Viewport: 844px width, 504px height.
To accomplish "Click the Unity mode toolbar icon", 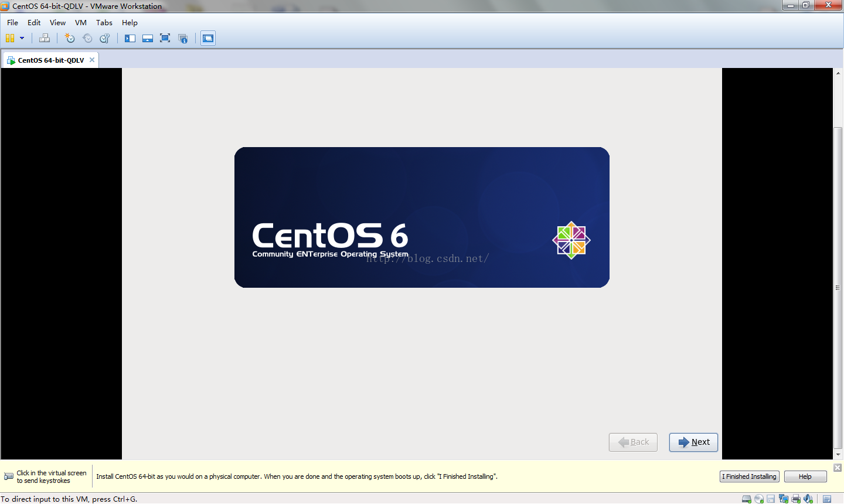I will pyautogui.click(x=183, y=38).
